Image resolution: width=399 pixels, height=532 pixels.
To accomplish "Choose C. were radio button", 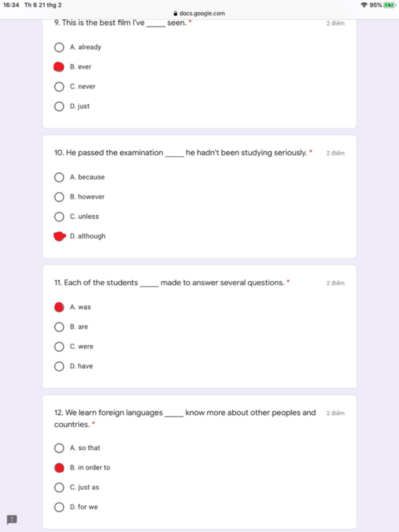I will (x=59, y=346).
